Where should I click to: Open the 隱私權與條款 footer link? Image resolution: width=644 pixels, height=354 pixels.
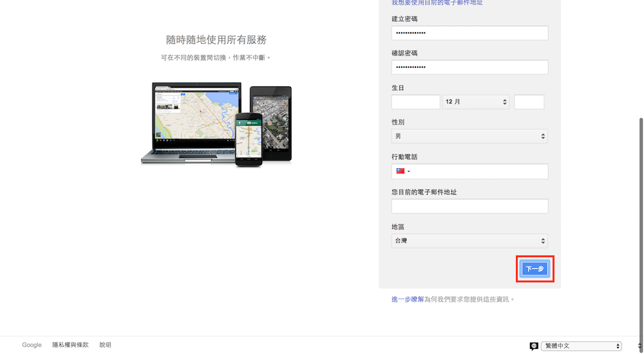(x=70, y=345)
